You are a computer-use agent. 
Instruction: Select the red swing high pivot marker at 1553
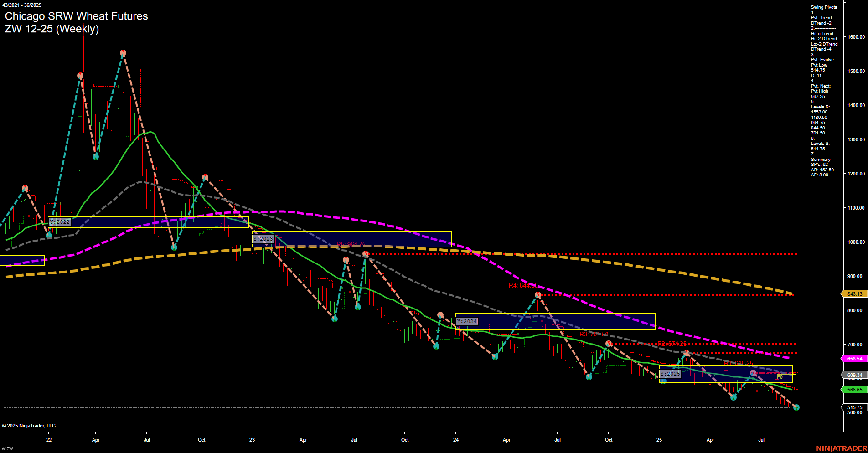pyautogui.click(x=123, y=52)
